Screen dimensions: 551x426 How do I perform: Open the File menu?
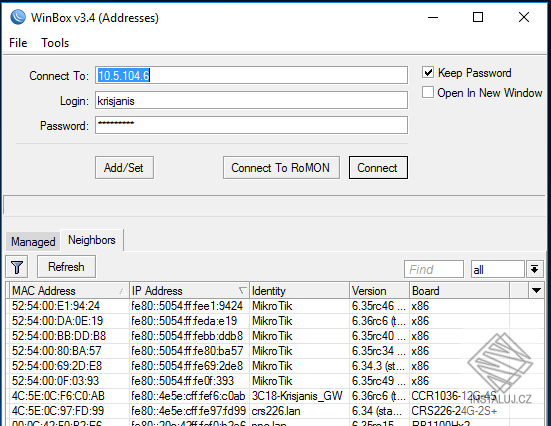pos(18,43)
